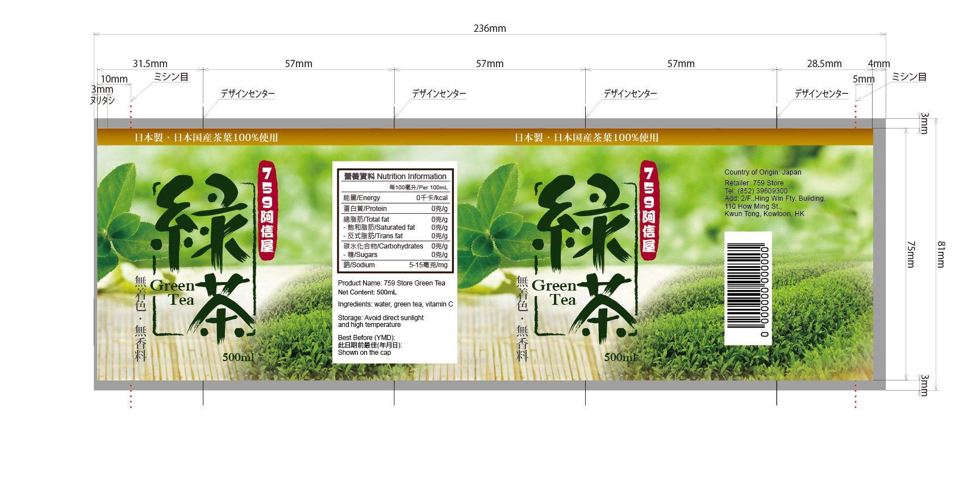
Task: Select the 總脂肪/Total fat row label
Action: tap(366, 219)
